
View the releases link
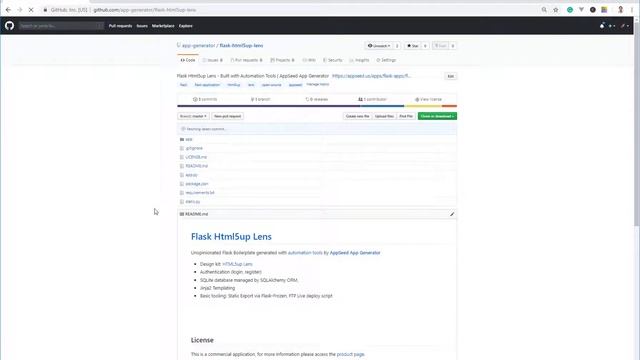317,100
